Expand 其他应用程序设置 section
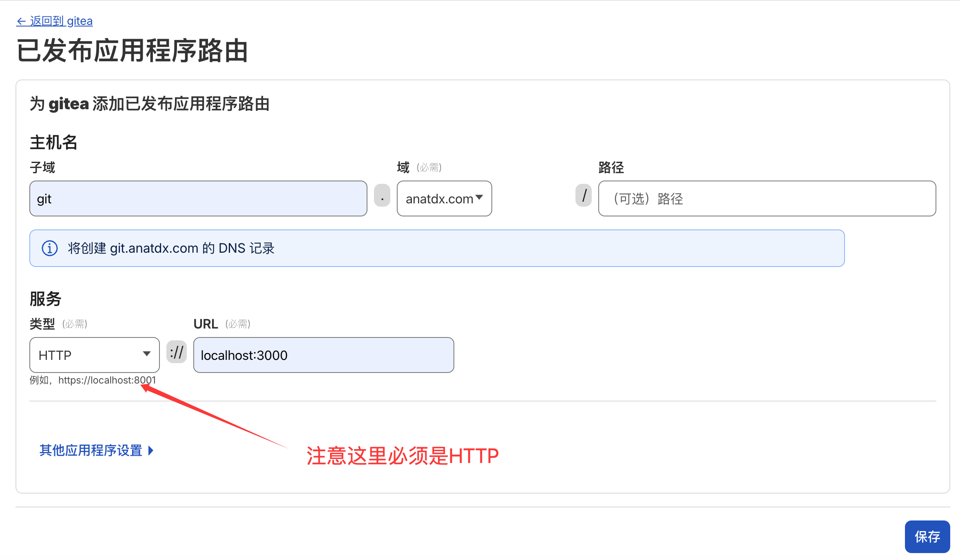The image size is (960, 560). pos(91,450)
